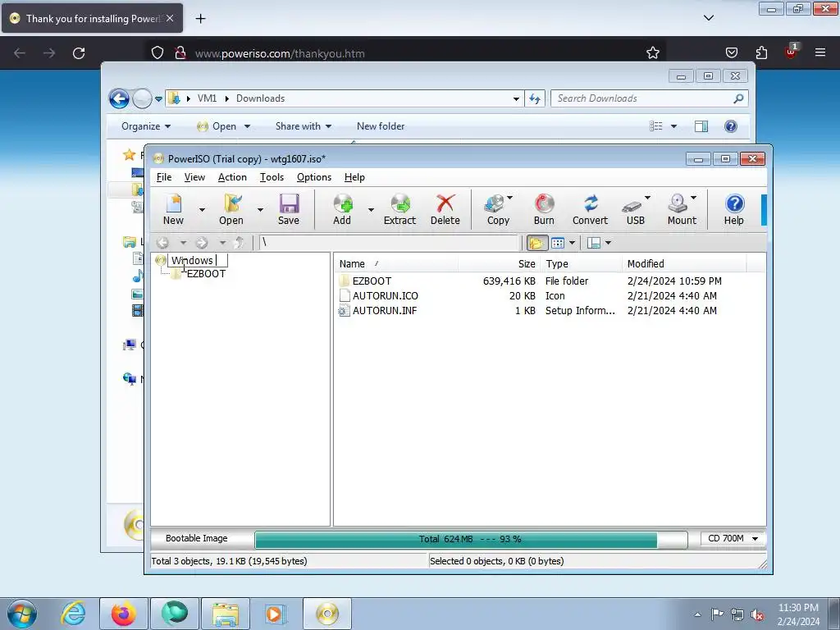Select AUTORUN.ICO in the file list
840x630 pixels.
386,295
